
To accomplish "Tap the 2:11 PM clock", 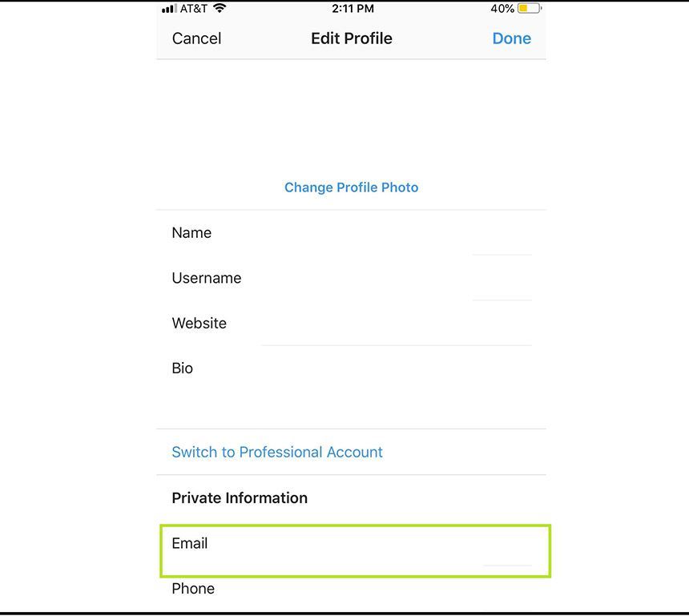I will pyautogui.click(x=353, y=9).
